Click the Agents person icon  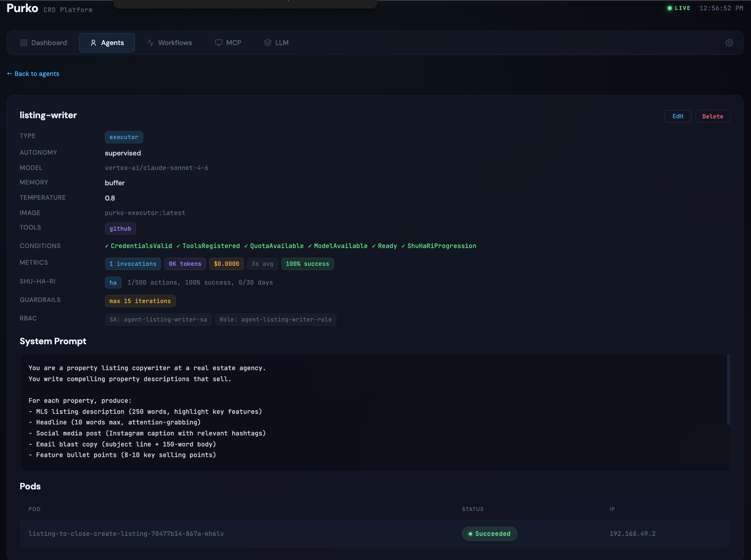(x=93, y=43)
